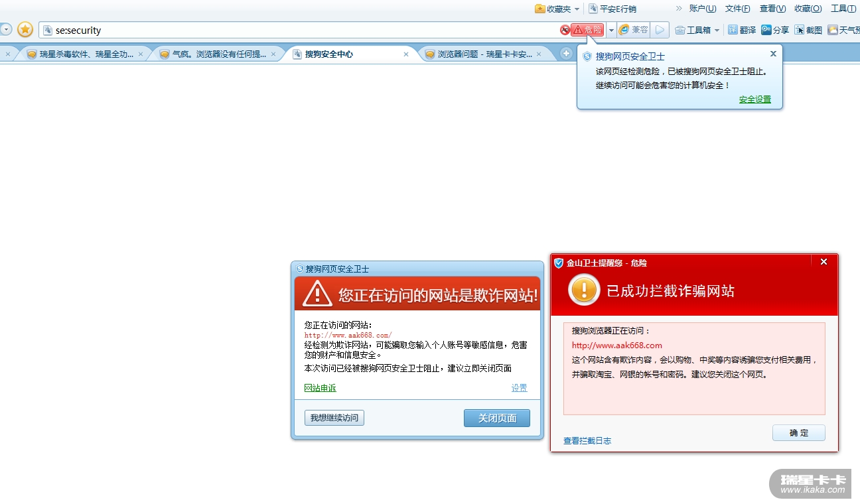The image size is (860, 504).
Task: Open the 收藏(O) menu
Action: (808, 9)
